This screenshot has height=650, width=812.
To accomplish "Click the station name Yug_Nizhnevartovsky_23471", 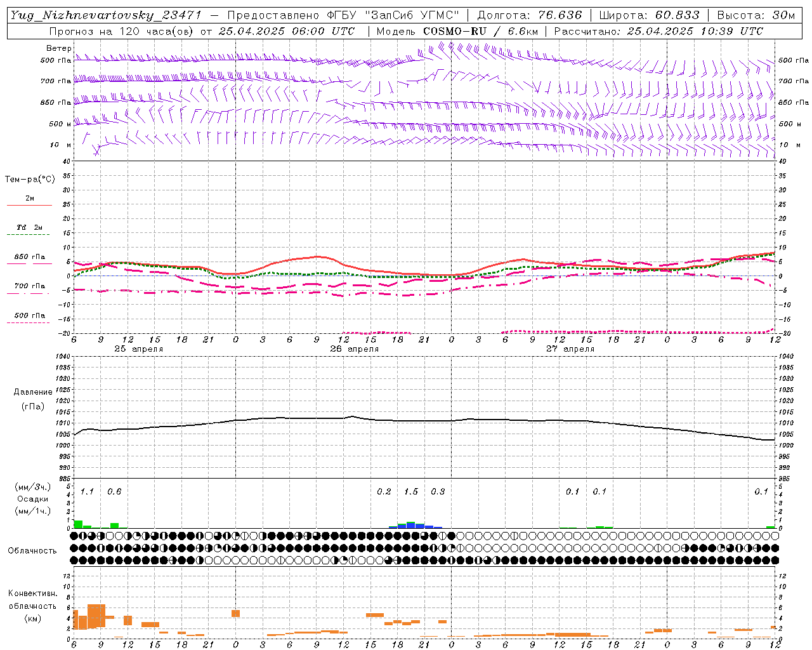I will pos(105,15).
